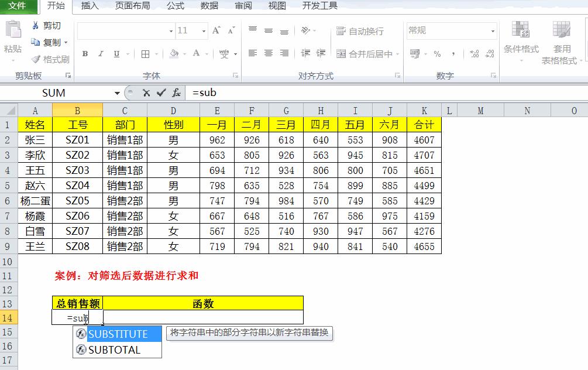Open the 数据 ribbon tab
Viewport: 588px width, 370px height.
(209, 6)
